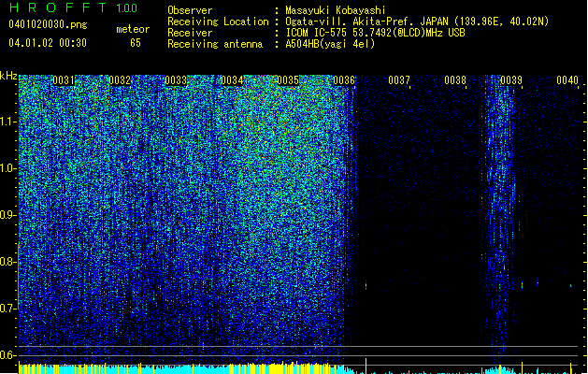Click the kHz axis unit label
588x374 pixels.
8,76
